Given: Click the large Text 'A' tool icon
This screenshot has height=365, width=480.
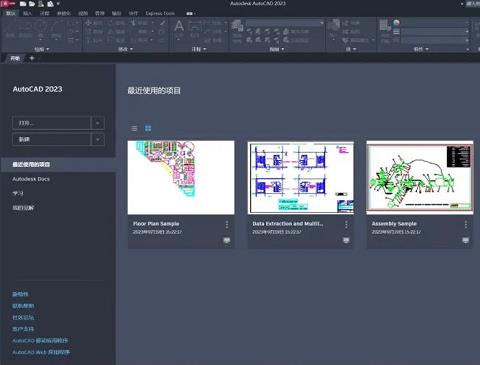Looking at the screenshot, I should (x=179, y=26).
